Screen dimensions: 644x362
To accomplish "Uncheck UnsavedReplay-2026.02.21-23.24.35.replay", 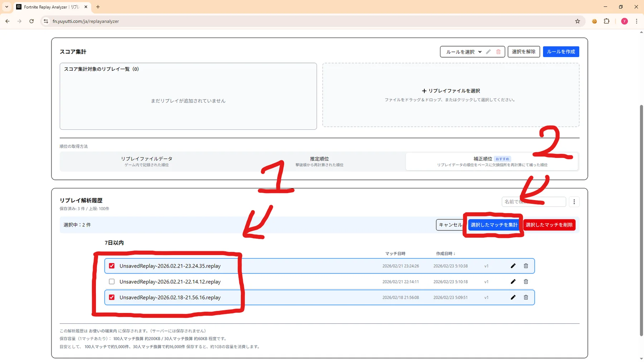I will (112, 266).
